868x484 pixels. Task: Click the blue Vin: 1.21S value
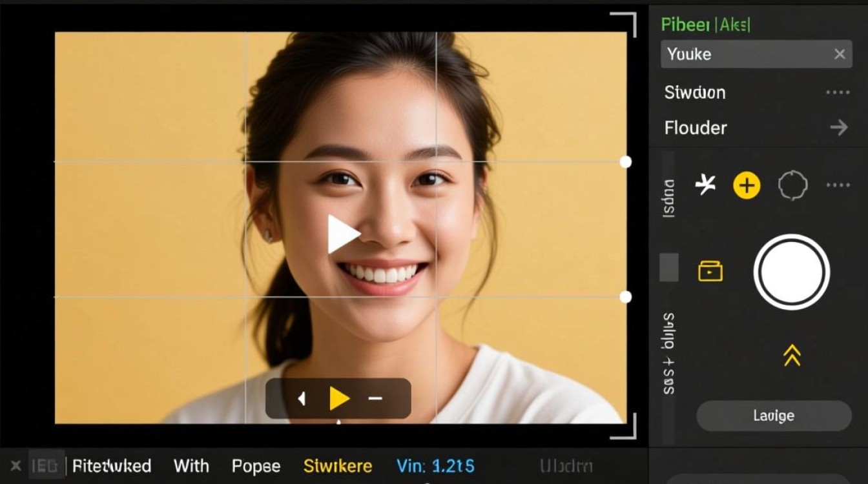point(435,466)
